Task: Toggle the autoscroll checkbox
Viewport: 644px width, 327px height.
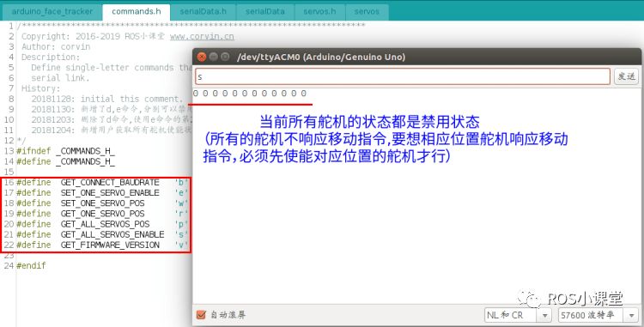Action: (201, 315)
